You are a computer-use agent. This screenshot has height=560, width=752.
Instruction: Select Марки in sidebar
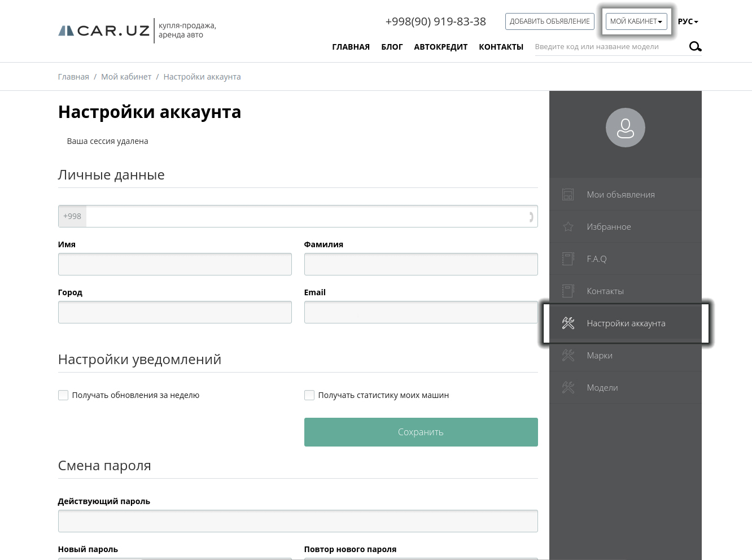626,356
